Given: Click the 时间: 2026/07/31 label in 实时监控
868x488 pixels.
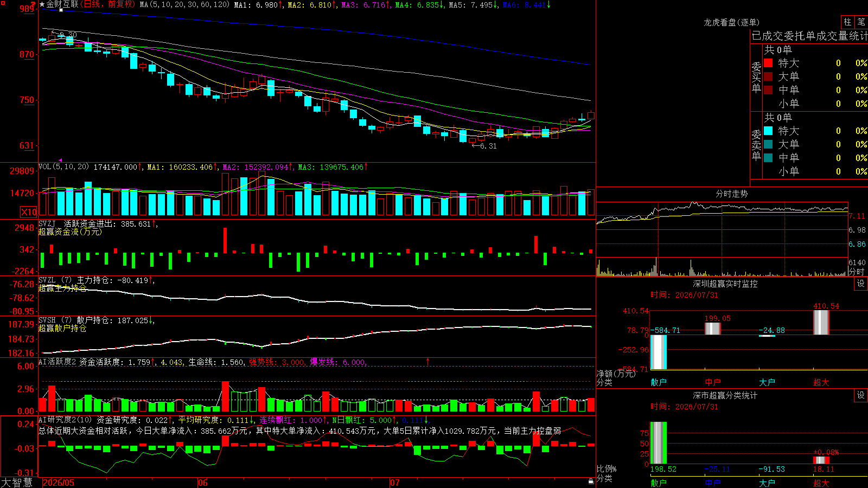Looking at the screenshot, I should pyautogui.click(x=684, y=295).
